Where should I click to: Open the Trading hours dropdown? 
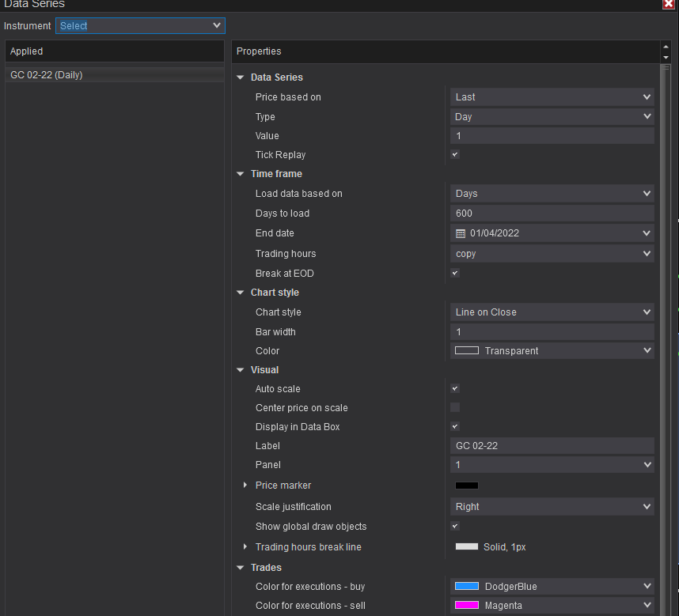point(552,254)
